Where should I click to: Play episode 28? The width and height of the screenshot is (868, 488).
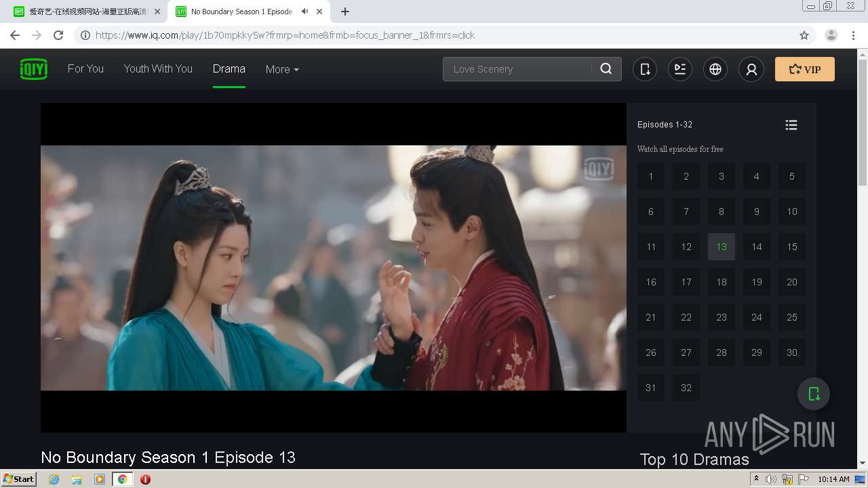pyautogui.click(x=722, y=352)
